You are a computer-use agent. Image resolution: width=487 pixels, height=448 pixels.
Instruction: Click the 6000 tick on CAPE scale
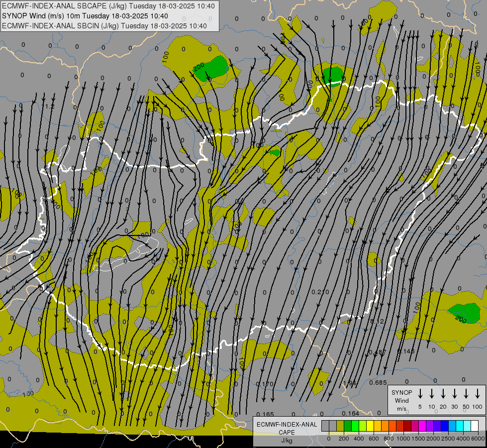point(478,439)
